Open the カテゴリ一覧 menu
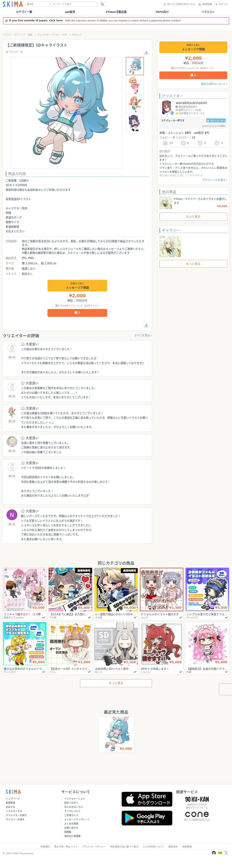The width and height of the screenshot is (232, 868). [x=24, y=12]
